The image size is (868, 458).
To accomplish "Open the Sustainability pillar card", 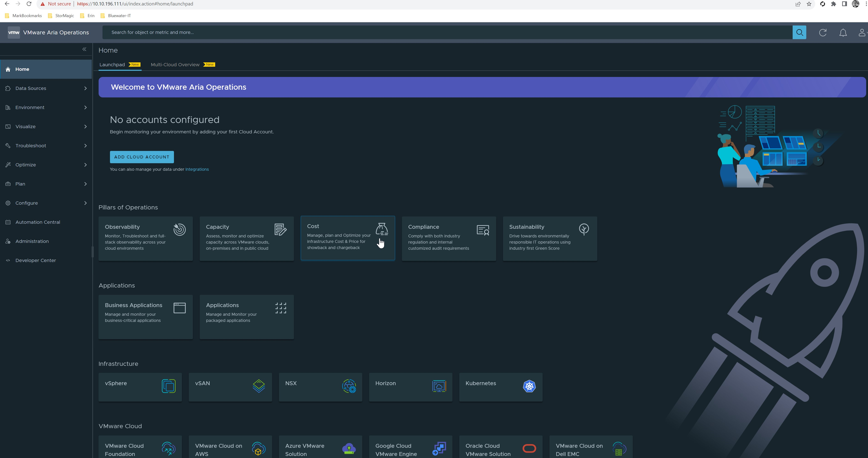I will click(550, 238).
